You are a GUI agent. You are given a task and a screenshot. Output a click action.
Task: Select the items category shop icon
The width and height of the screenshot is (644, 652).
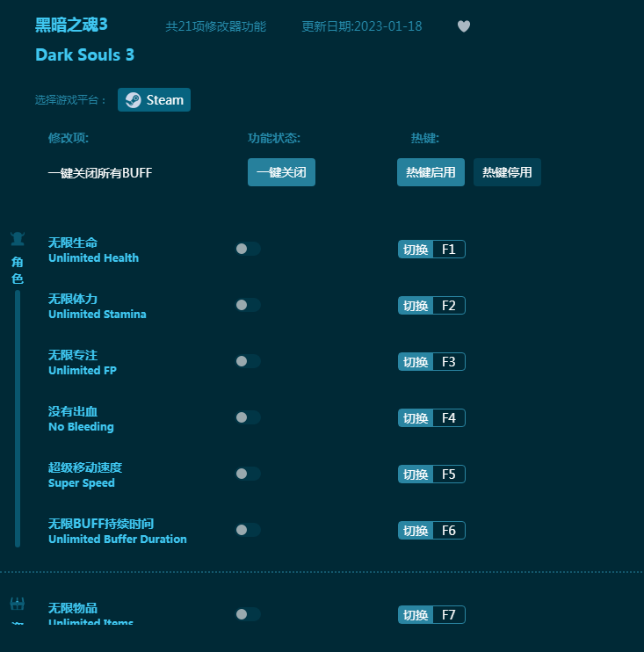pyautogui.click(x=18, y=604)
